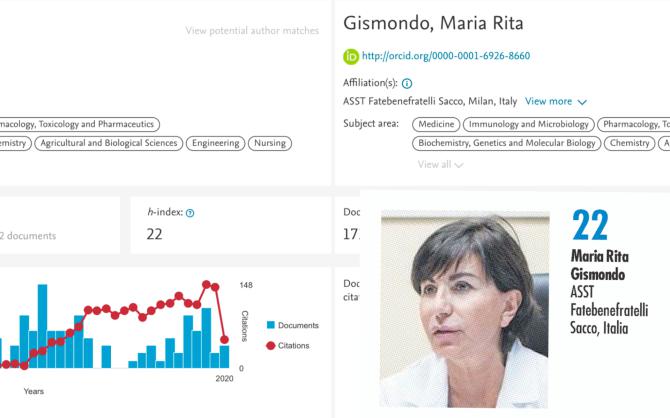This screenshot has width=670, height=418.
Task: Click the green ORCID iD icon
Action: [x=351, y=57]
